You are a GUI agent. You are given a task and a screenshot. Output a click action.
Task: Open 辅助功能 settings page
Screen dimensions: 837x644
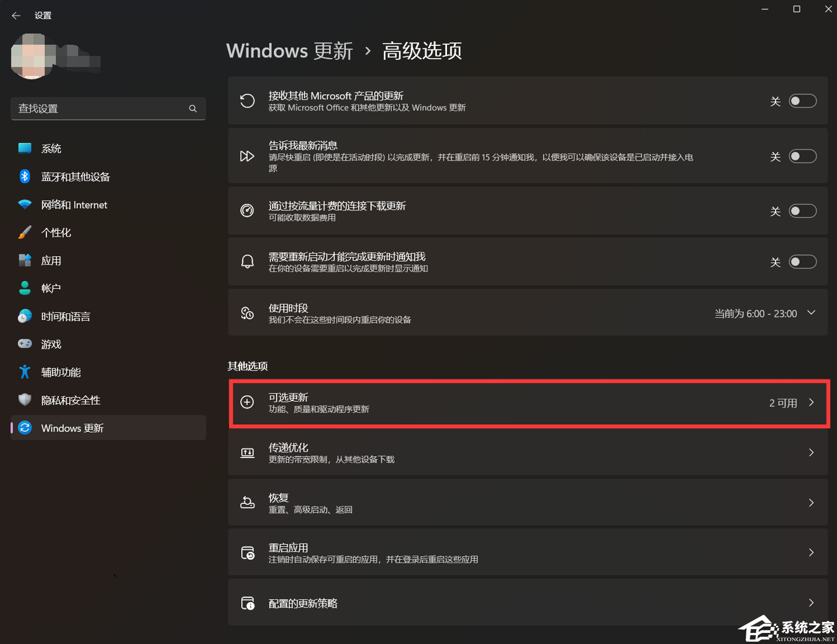(108, 372)
